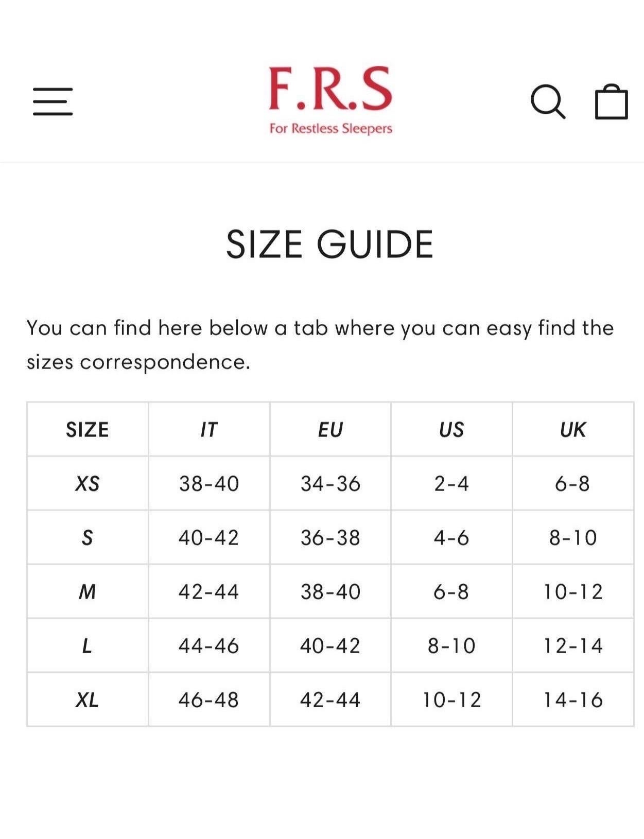Viewport: 644px width, 839px height.
Task: Click the L UK size 12-14 cell
Action: (573, 645)
